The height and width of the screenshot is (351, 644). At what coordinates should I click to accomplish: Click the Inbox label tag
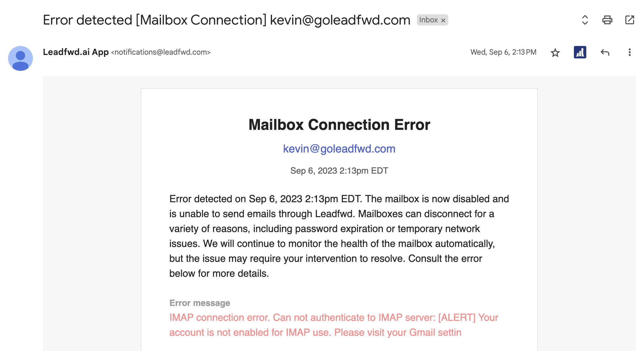click(428, 20)
